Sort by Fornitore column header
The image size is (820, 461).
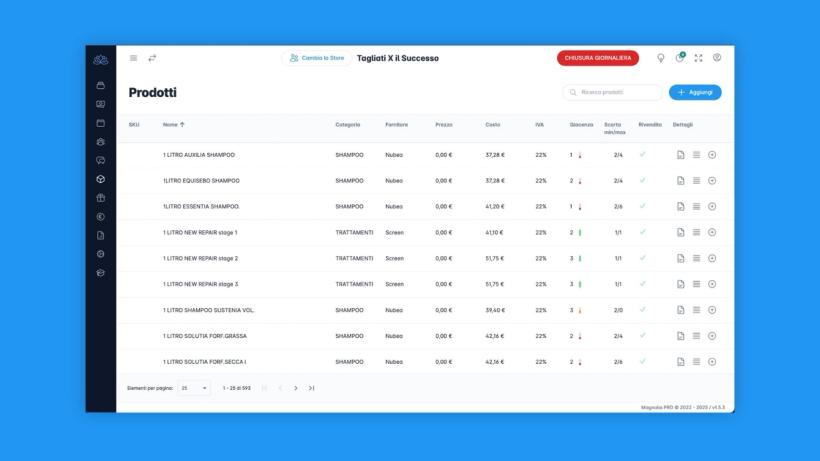(396, 124)
